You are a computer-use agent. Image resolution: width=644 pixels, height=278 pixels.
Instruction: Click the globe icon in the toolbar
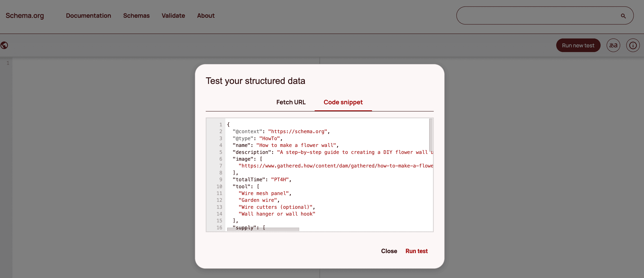pos(4,45)
